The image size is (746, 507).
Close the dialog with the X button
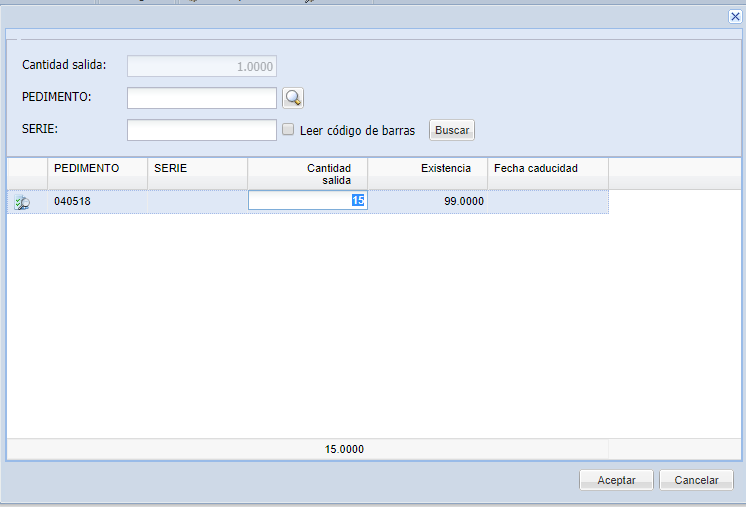pyautogui.click(x=735, y=17)
